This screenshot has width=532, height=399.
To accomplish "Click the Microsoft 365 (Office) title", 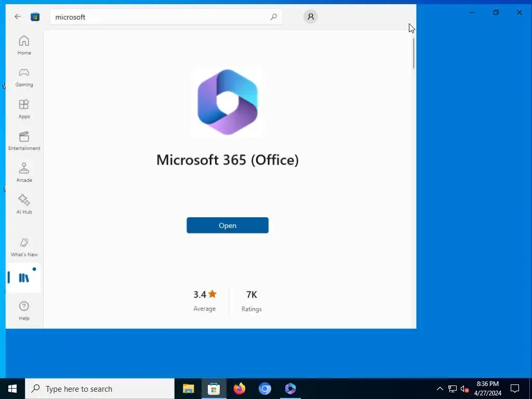I will tap(228, 160).
